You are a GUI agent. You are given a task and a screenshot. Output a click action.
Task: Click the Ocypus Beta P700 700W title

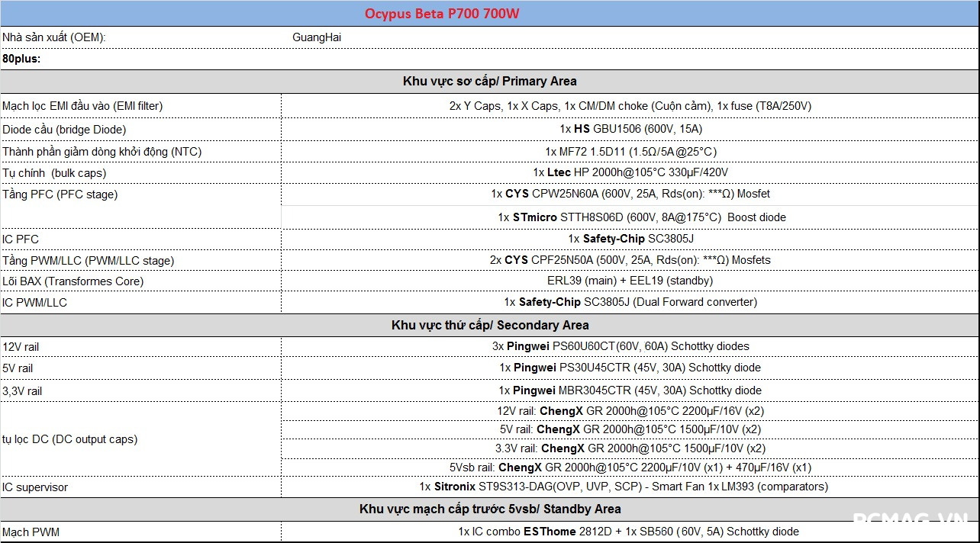tap(443, 14)
